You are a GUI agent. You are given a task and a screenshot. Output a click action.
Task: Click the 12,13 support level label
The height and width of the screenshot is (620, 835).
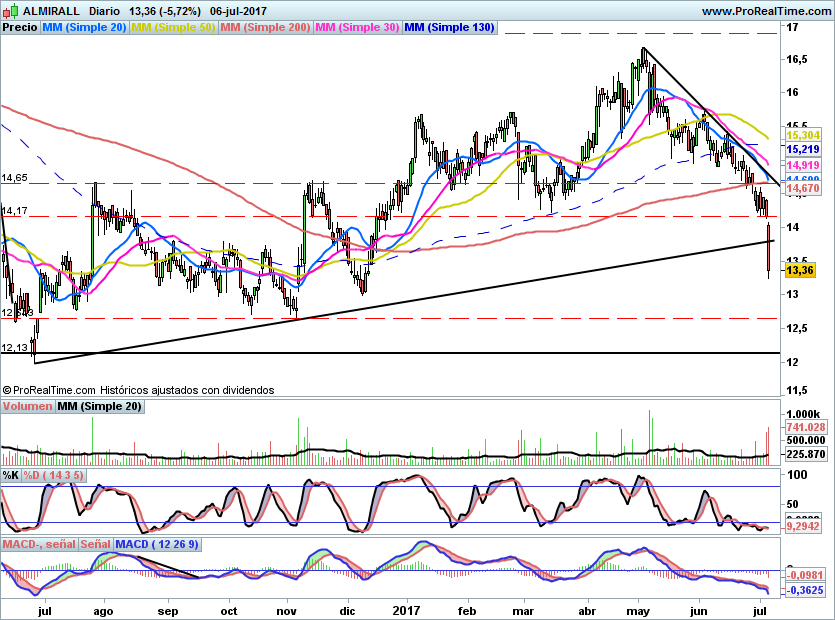(14, 348)
